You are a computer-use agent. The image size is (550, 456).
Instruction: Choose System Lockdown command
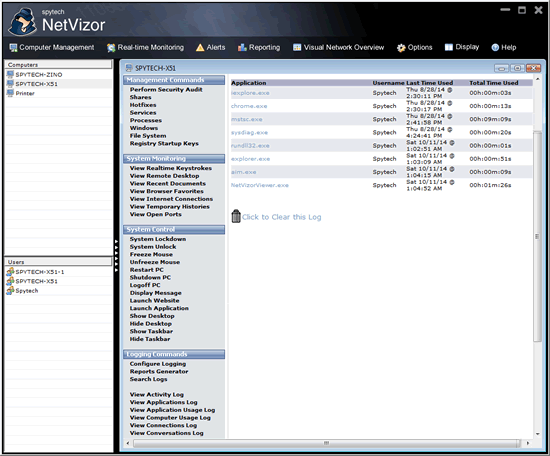158,239
